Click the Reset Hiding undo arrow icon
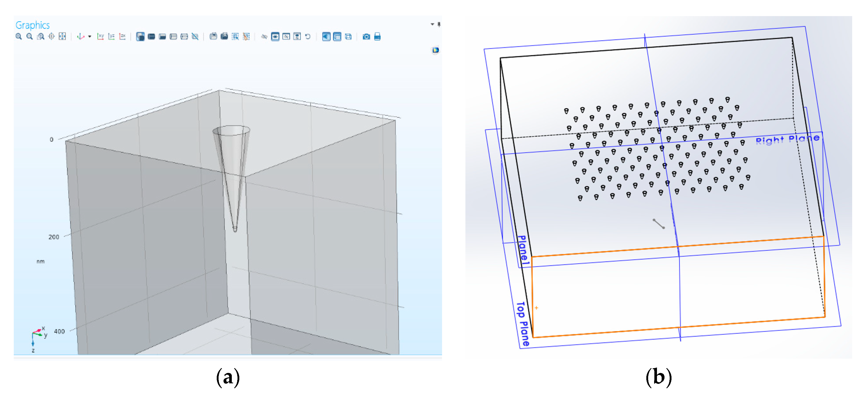Image resolution: width=868 pixels, height=395 pixels. (x=308, y=36)
